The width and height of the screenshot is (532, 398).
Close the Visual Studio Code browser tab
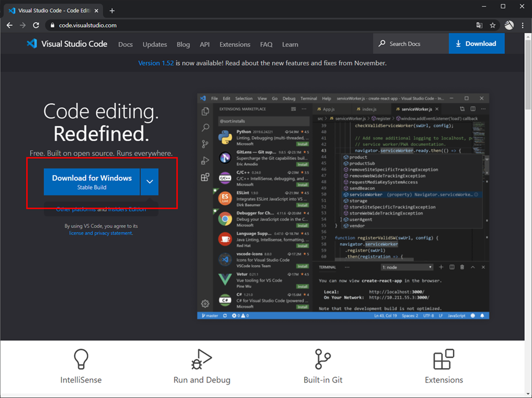coord(96,11)
